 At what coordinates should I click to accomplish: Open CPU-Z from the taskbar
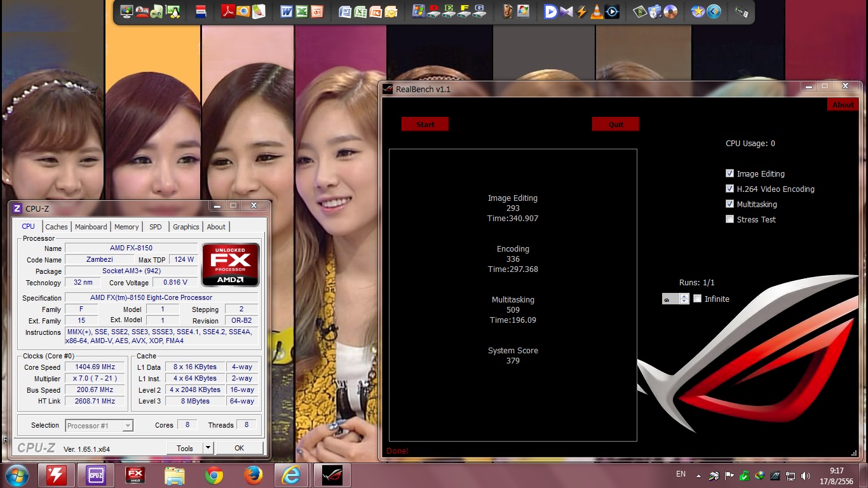96,475
